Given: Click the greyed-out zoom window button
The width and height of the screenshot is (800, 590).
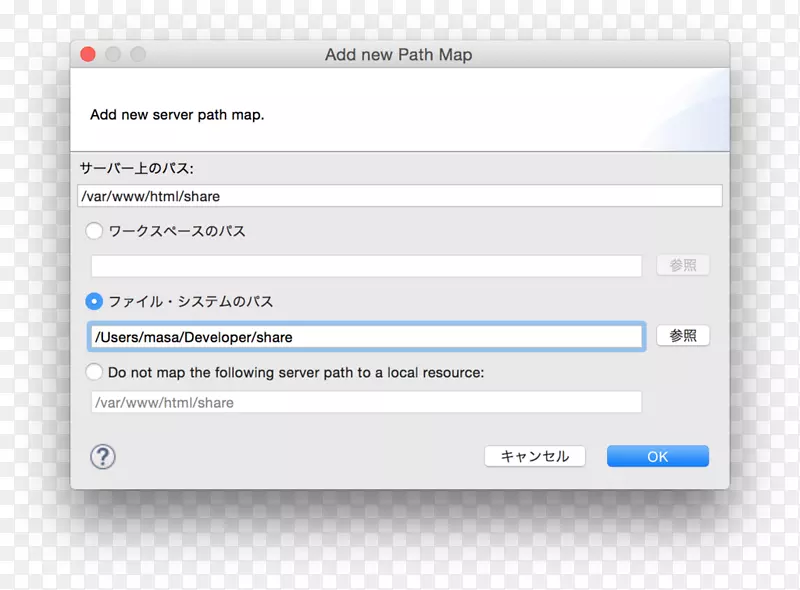Looking at the screenshot, I should 138,55.
